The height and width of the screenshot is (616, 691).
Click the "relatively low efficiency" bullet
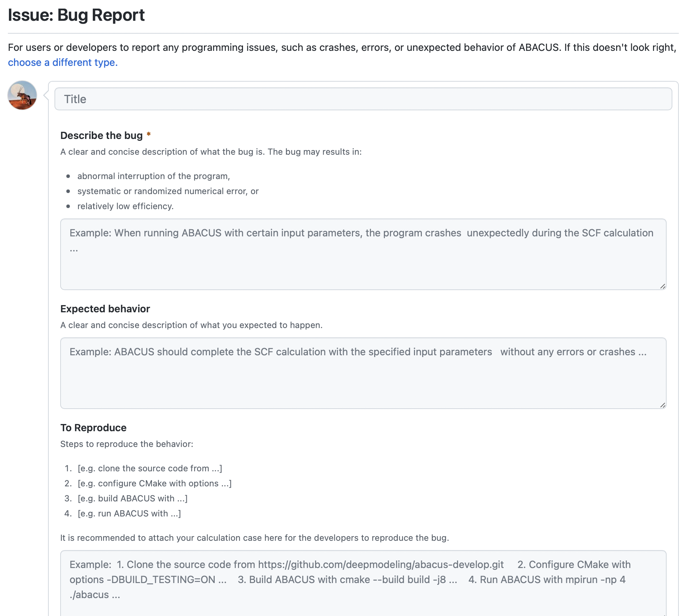click(x=125, y=206)
